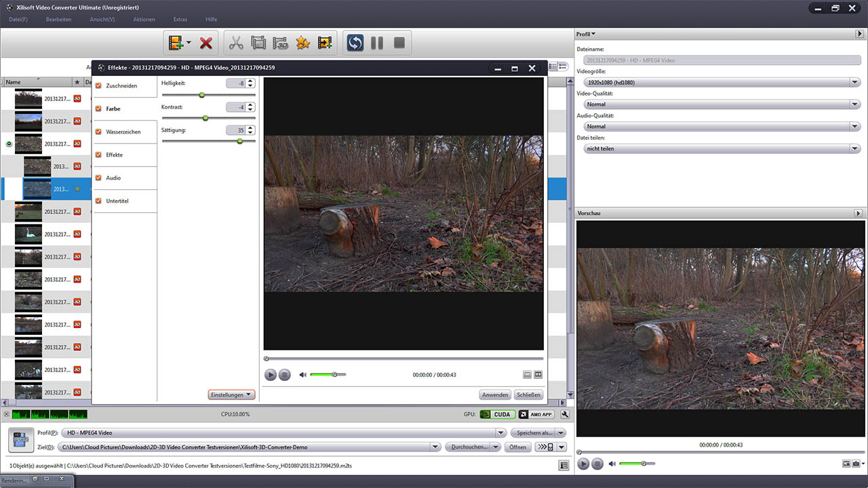Open the Profil(P) dropdown arrow
This screenshot has height=488, width=868.
click(501, 432)
